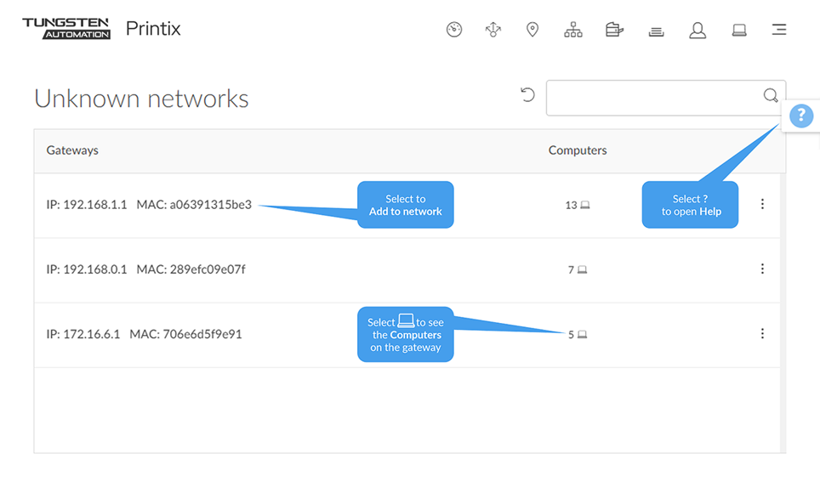The height and width of the screenshot is (504, 820).
Task: Open the Networks hierarchy icon
Action: click(x=573, y=30)
